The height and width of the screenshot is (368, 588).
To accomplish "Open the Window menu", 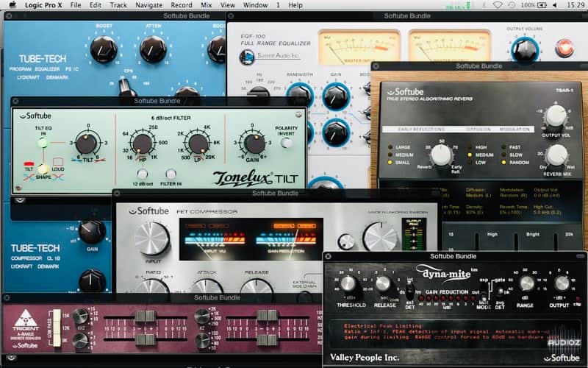I will tap(255, 5).
